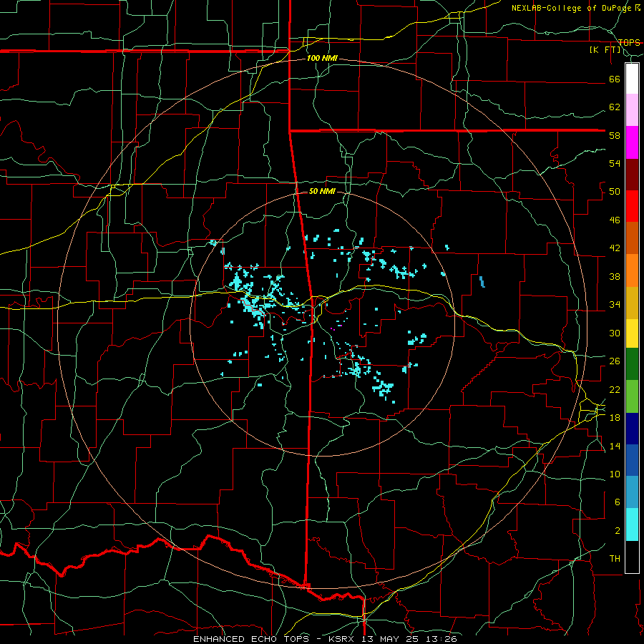Click the [K FT] units label

pyautogui.click(x=605, y=50)
